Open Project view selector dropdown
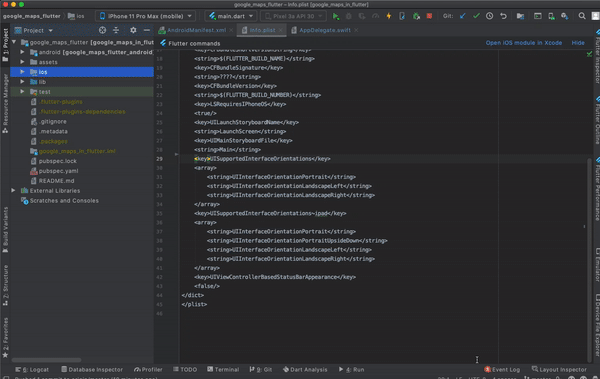Screen dimensions: 600x379 34,30
